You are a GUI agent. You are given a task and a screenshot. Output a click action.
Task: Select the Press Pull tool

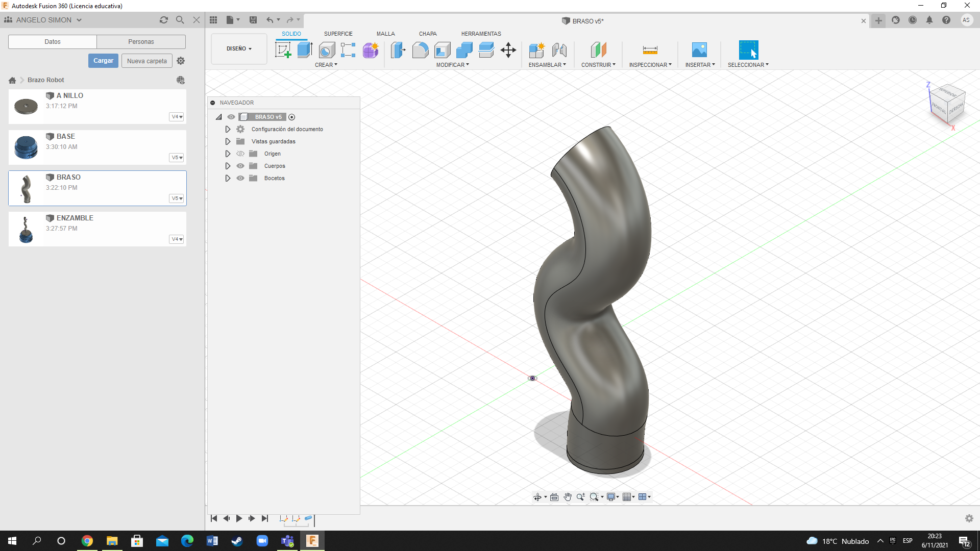398,50
